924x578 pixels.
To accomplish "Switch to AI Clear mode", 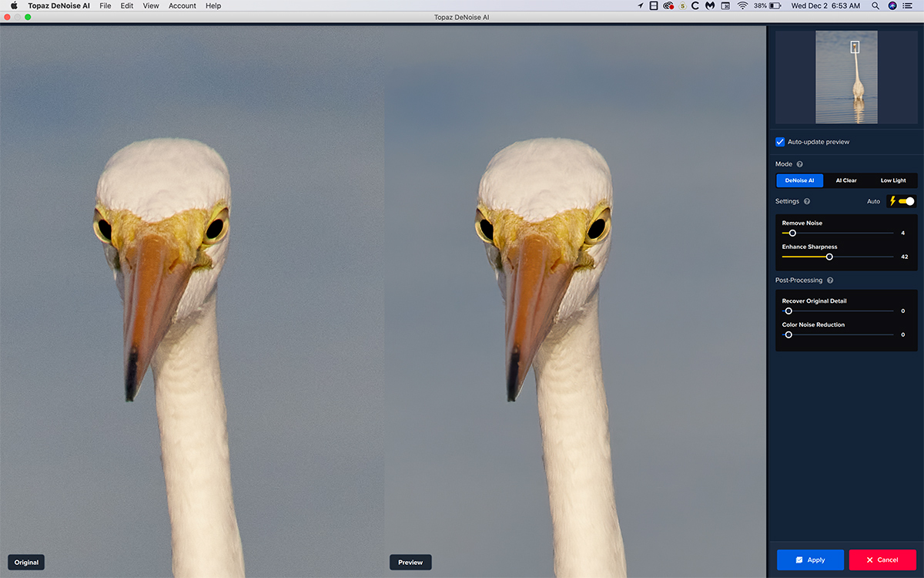I will coord(846,180).
